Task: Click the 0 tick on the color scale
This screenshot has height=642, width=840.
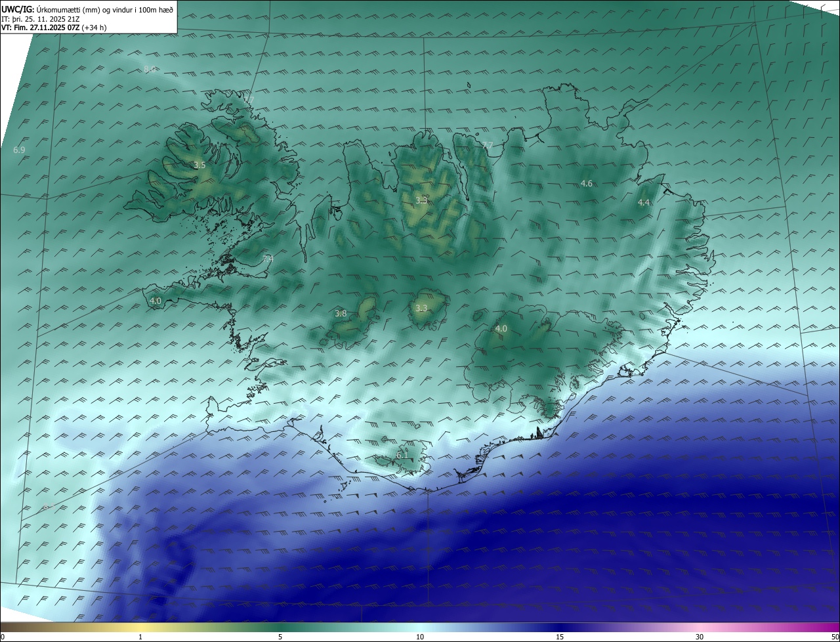Action: tap(3, 637)
